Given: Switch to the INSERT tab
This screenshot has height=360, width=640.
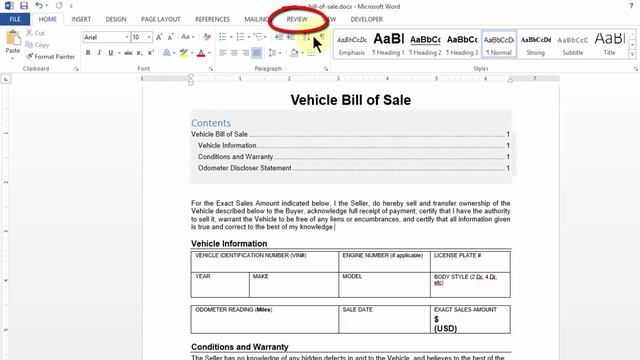Looking at the screenshot, I should click(x=81, y=19).
